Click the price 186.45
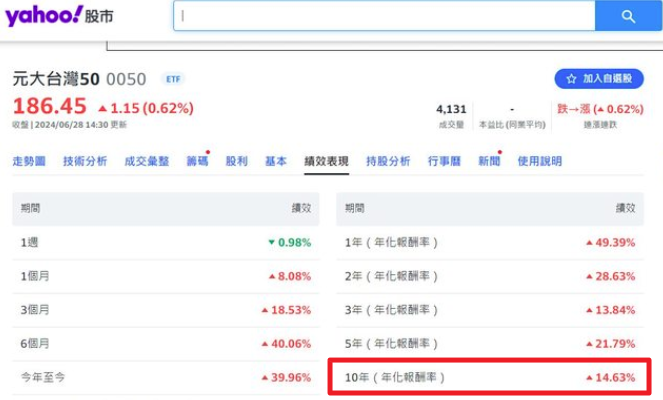The image size is (663, 400). point(50,106)
